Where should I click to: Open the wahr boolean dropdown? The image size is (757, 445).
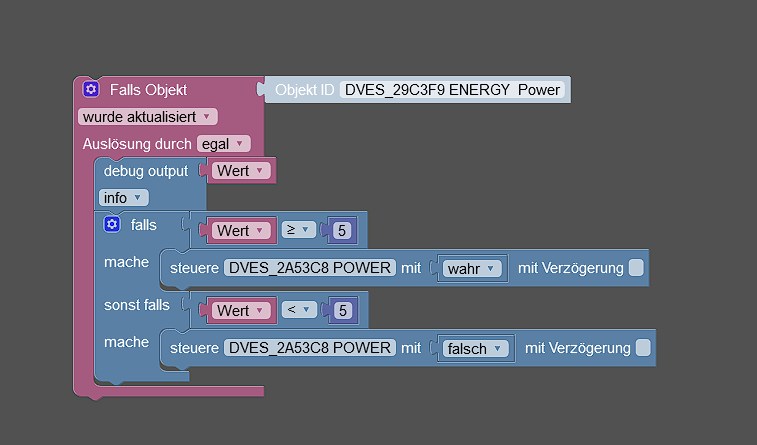click(472, 268)
